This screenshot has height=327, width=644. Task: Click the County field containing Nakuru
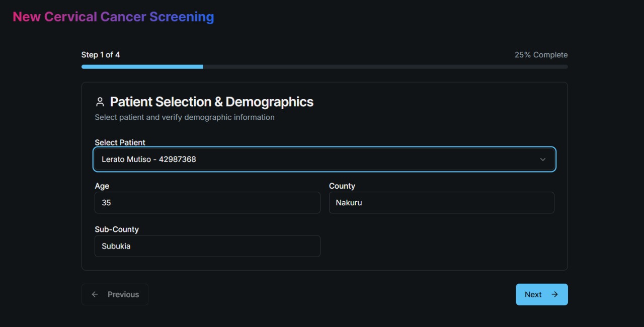click(x=441, y=203)
